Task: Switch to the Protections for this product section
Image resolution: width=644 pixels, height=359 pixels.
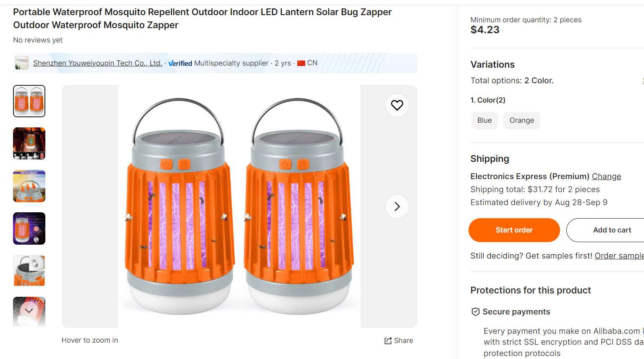Action: (530, 290)
